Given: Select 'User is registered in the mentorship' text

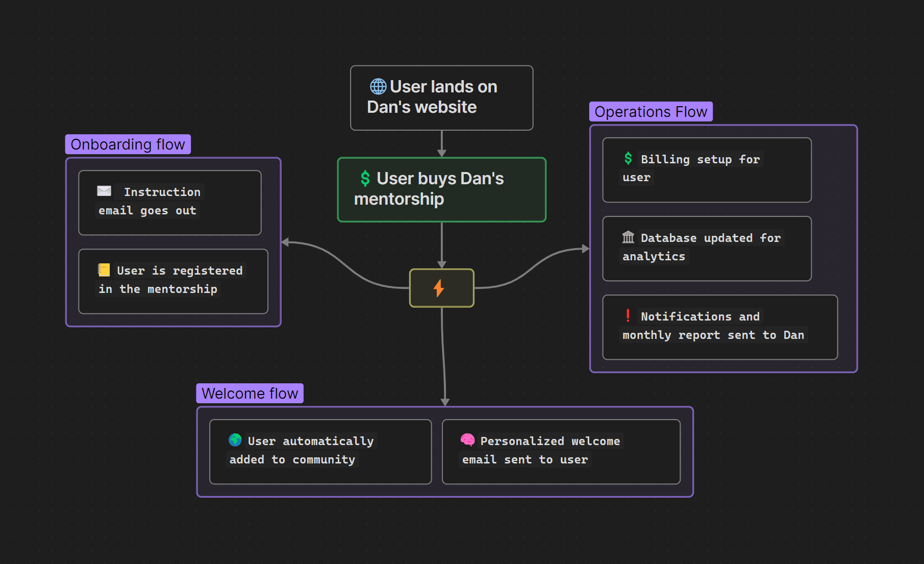Looking at the screenshot, I should [171, 280].
